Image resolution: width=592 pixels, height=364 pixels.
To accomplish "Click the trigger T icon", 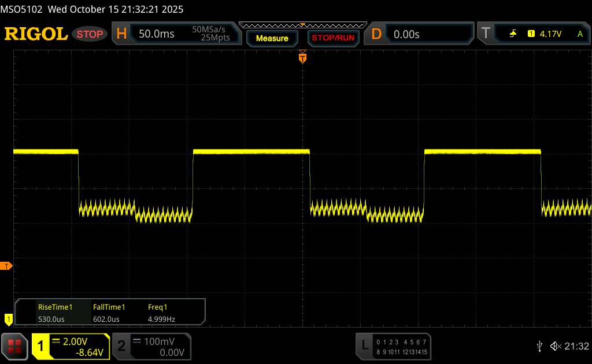I will click(484, 34).
